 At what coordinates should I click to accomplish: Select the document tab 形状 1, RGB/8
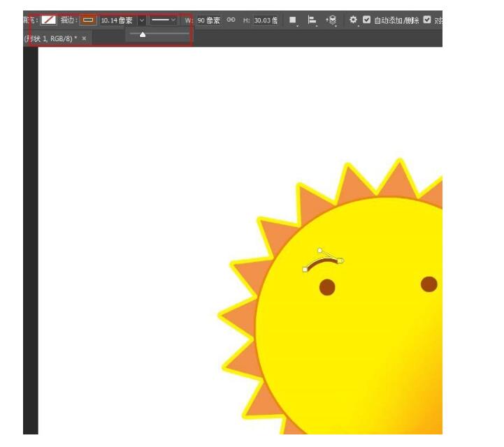50,38
